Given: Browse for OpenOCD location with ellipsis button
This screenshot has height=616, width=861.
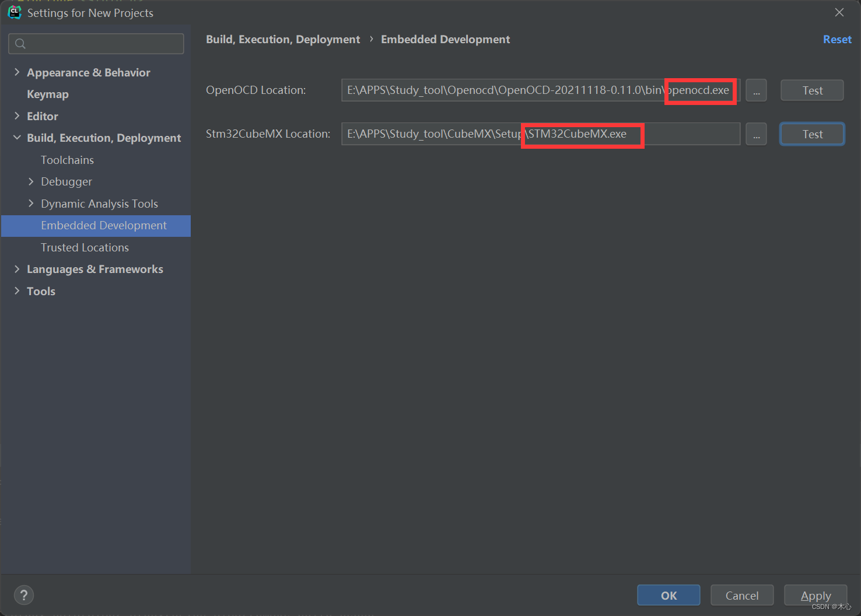Looking at the screenshot, I should point(756,90).
